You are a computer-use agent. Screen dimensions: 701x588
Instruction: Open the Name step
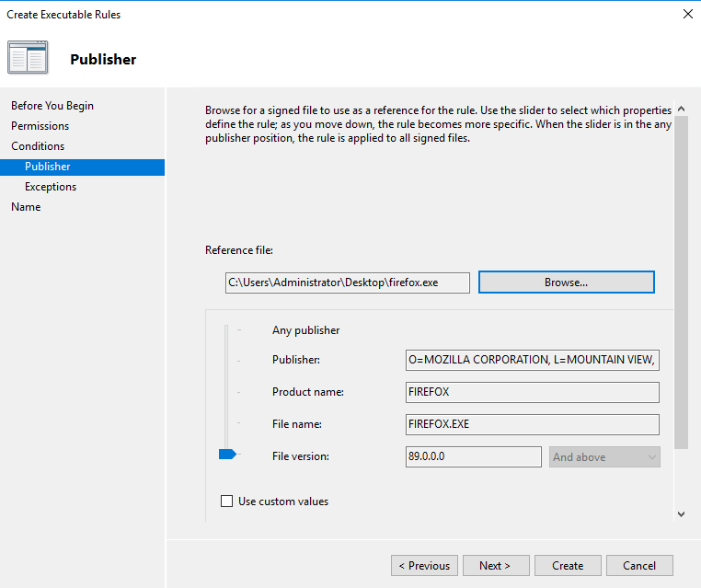coord(26,207)
